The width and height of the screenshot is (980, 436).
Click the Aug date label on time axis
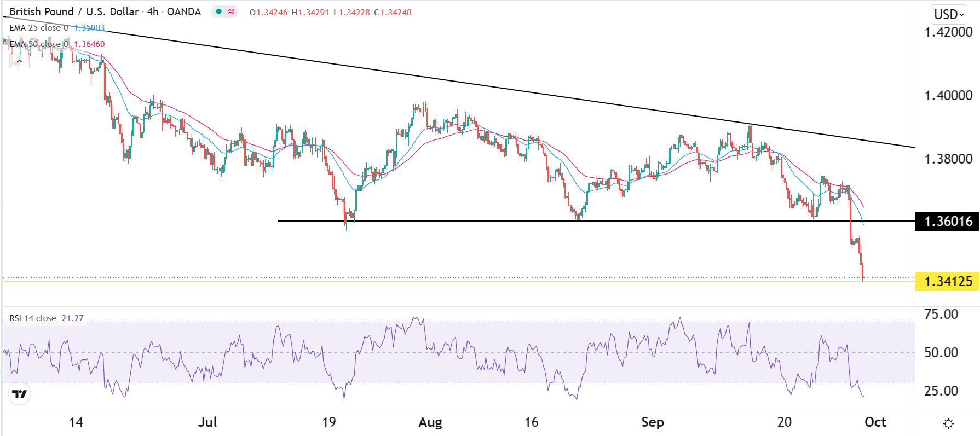pos(430,422)
